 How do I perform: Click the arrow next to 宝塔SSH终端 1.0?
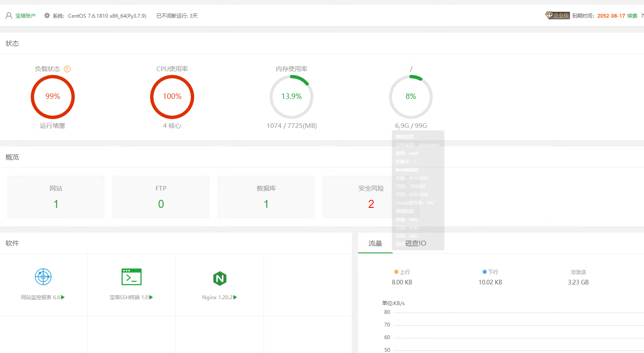151,297
